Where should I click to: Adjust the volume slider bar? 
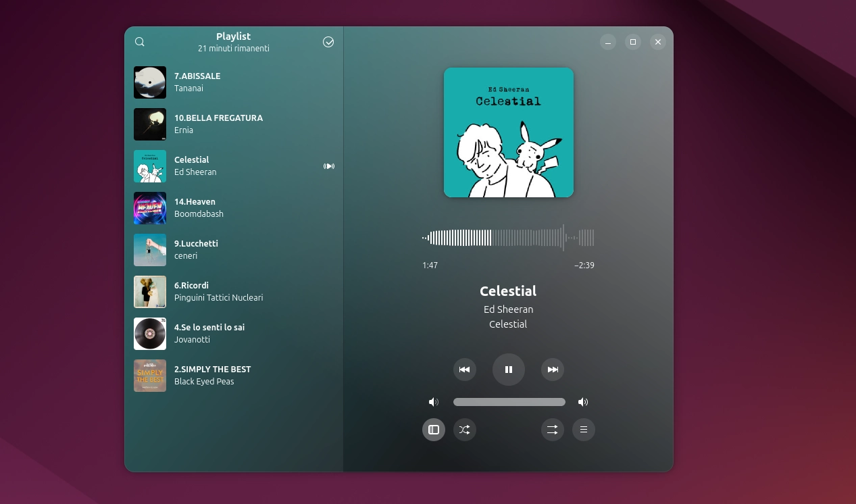tap(509, 402)
